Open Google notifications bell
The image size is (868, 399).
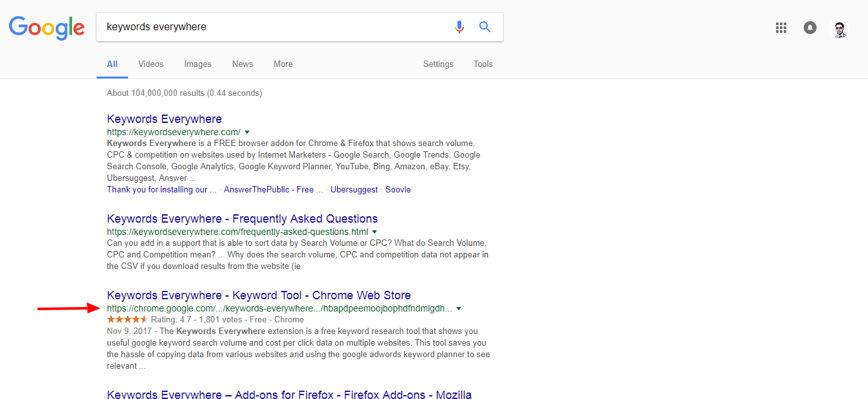[810, 28]
